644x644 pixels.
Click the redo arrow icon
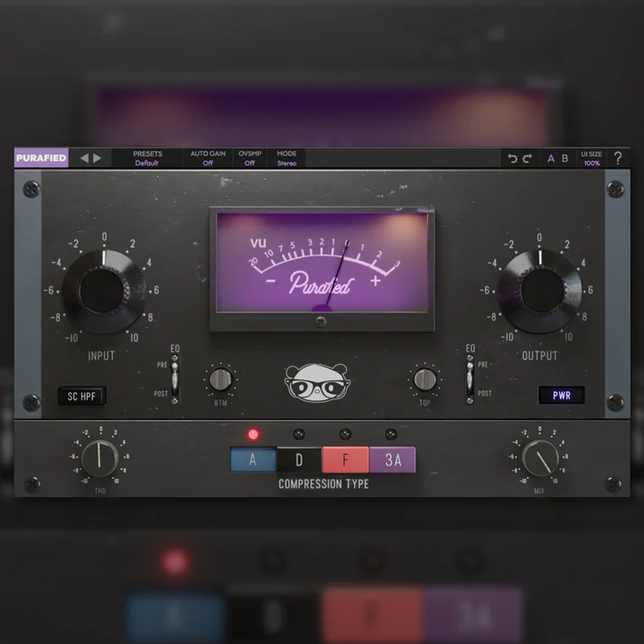[x=527, y=158]
